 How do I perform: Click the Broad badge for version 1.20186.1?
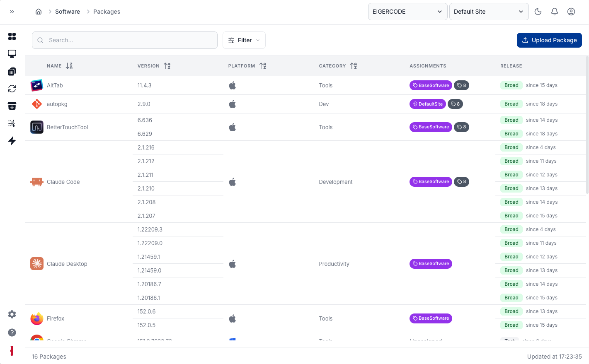click(x=511, y=298)
